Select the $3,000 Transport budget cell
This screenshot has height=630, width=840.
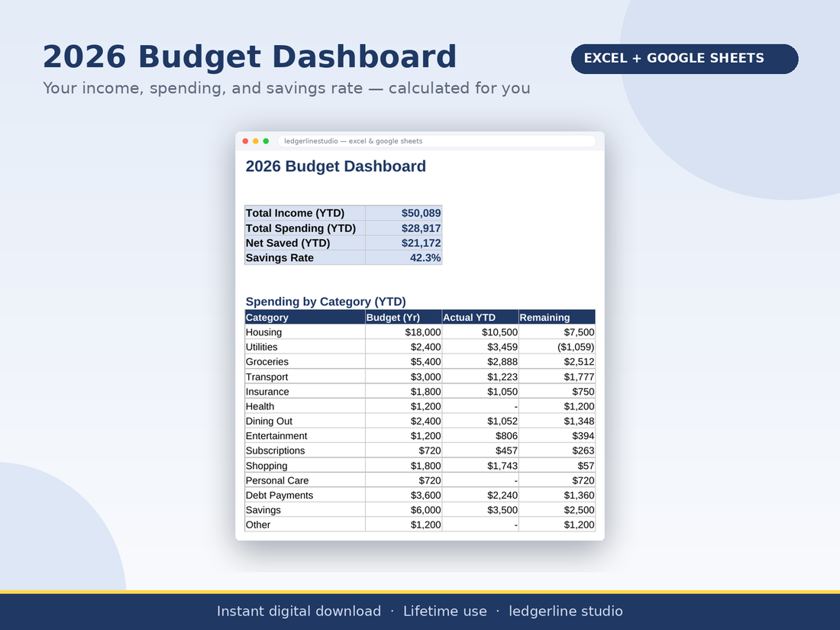[x=404, y=376]
